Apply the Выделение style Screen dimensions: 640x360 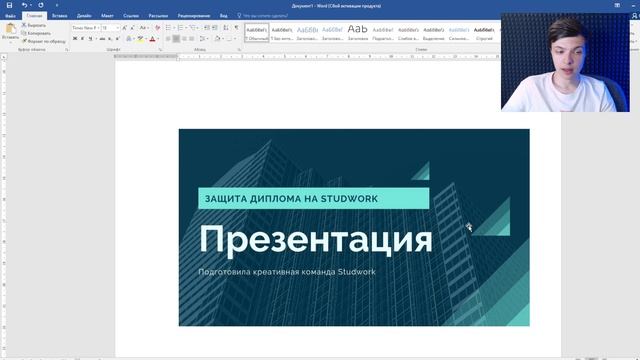[x=433, y=33]
